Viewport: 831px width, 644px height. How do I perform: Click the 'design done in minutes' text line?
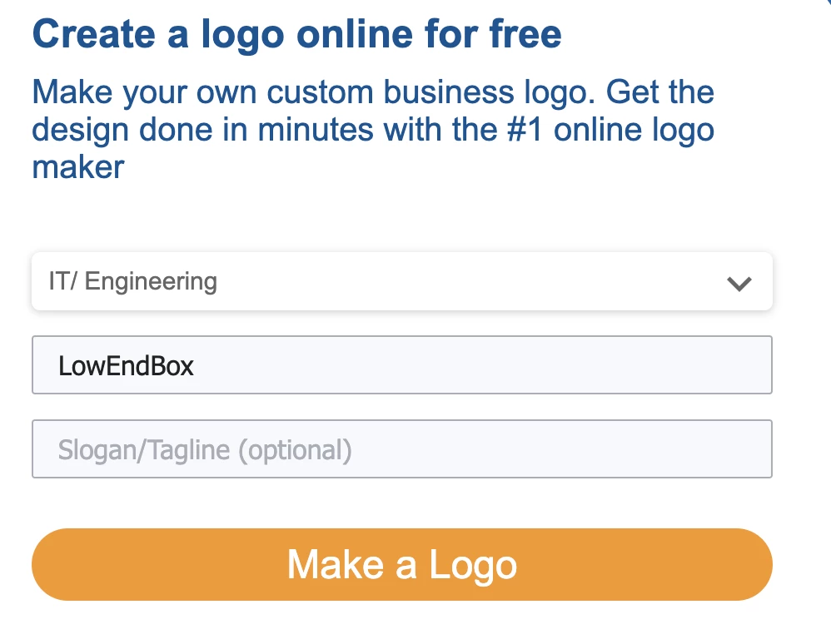click(200, 130)
